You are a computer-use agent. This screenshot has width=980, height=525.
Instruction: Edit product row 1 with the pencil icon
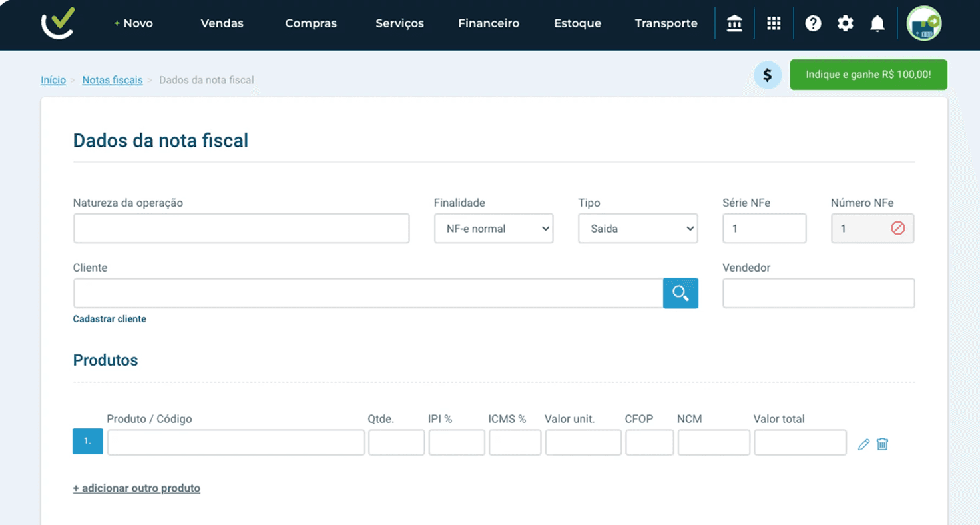click(863, 444)
